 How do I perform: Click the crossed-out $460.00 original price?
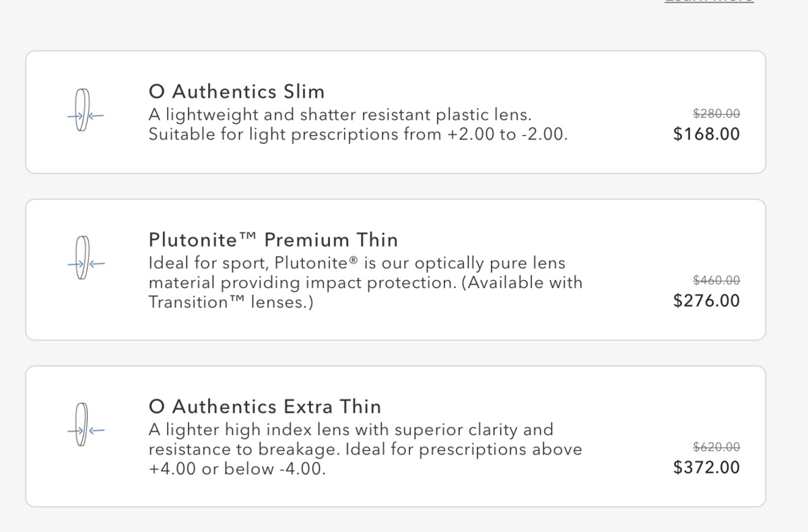coord(716,281)
